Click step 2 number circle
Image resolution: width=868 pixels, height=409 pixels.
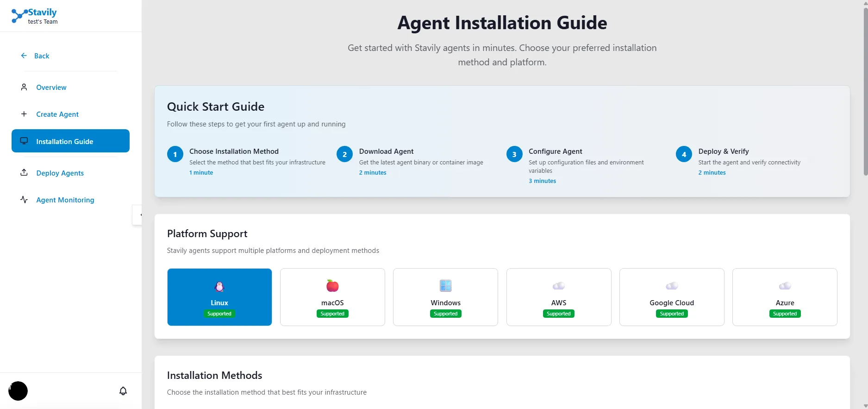[x=345, y=155]
